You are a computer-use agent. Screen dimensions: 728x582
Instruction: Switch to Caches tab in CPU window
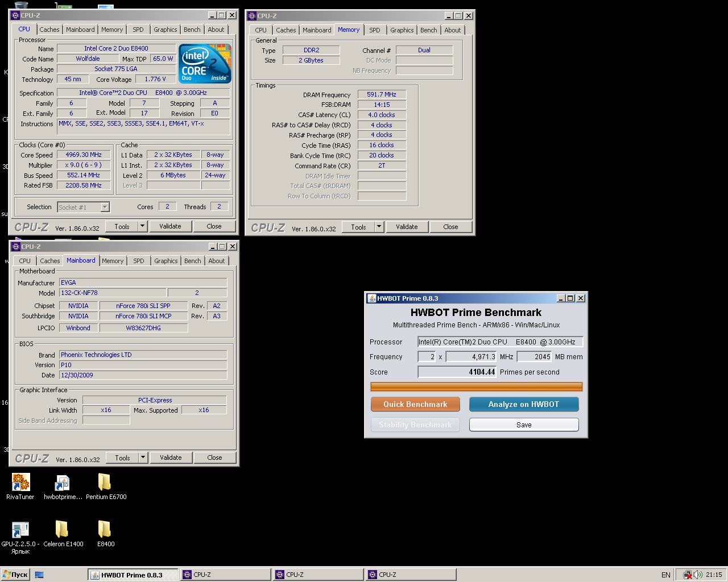(49, 30)
